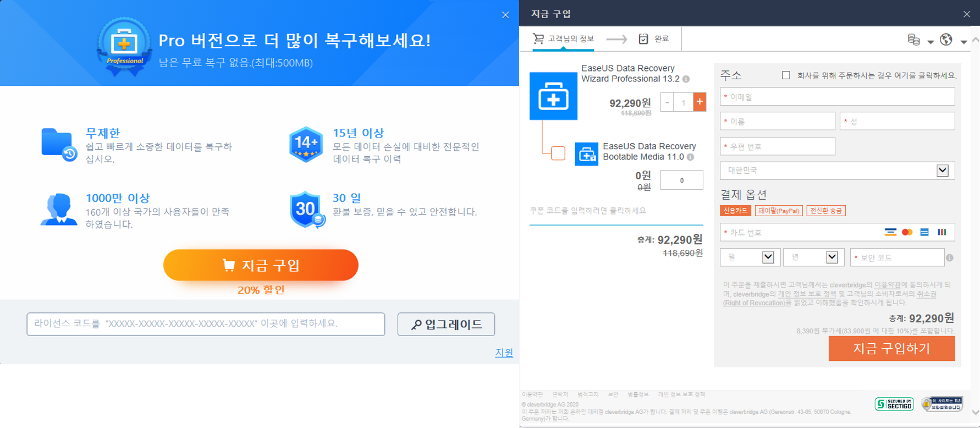
Task: Click the globe language icon
Action: point(946,40)
